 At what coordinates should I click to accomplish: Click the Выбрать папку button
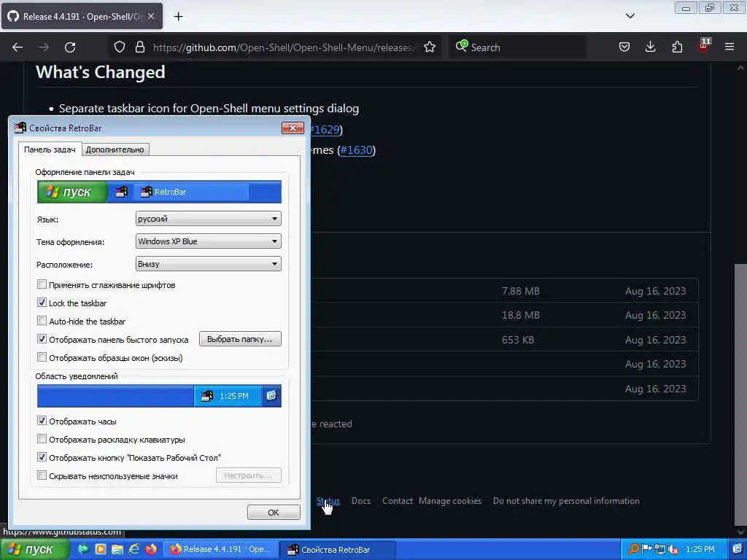click(240, 339)
